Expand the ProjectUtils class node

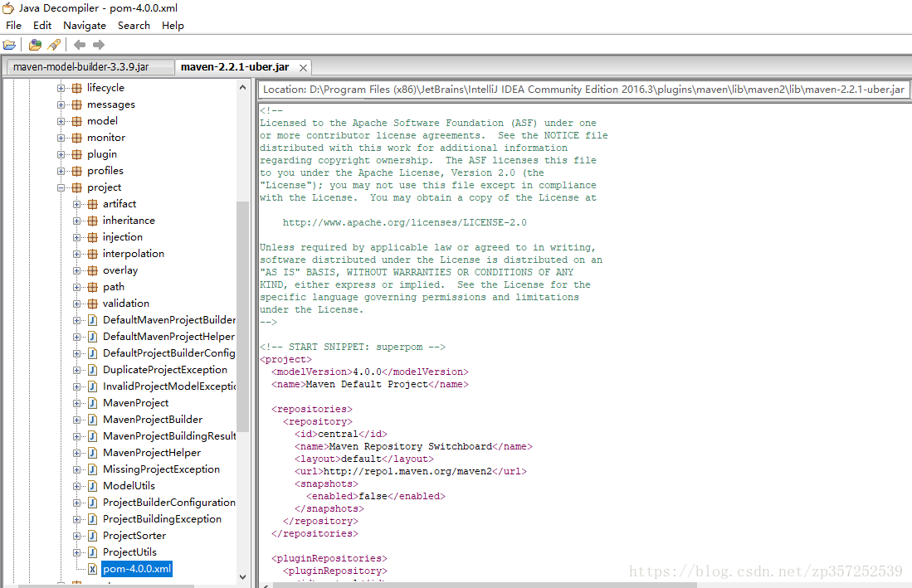77,552
